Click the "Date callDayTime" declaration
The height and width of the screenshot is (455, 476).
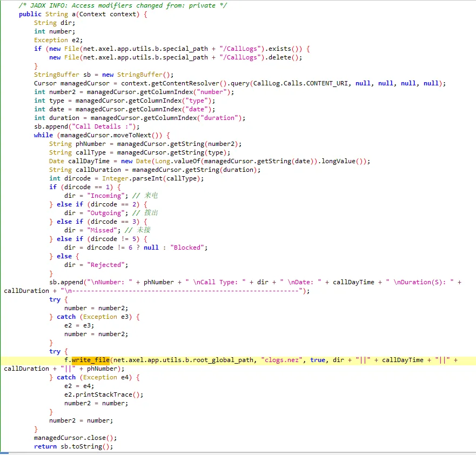click(x=79, y=161)
